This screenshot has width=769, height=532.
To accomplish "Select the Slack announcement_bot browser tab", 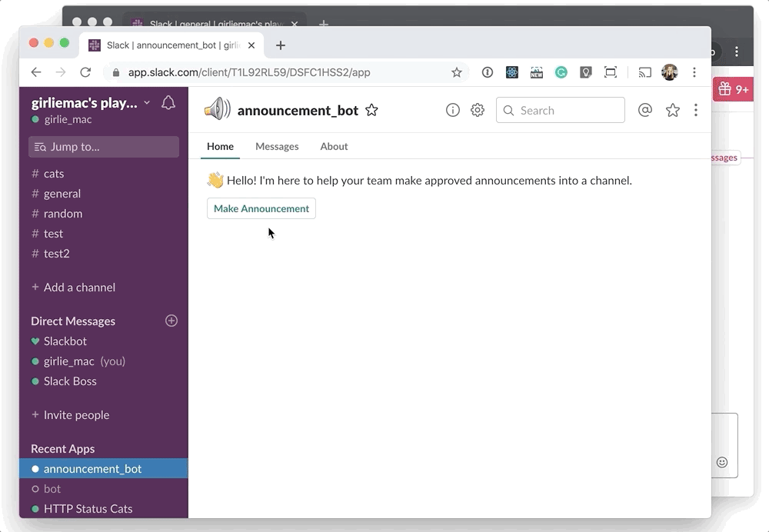I will (x=171, y=45).
